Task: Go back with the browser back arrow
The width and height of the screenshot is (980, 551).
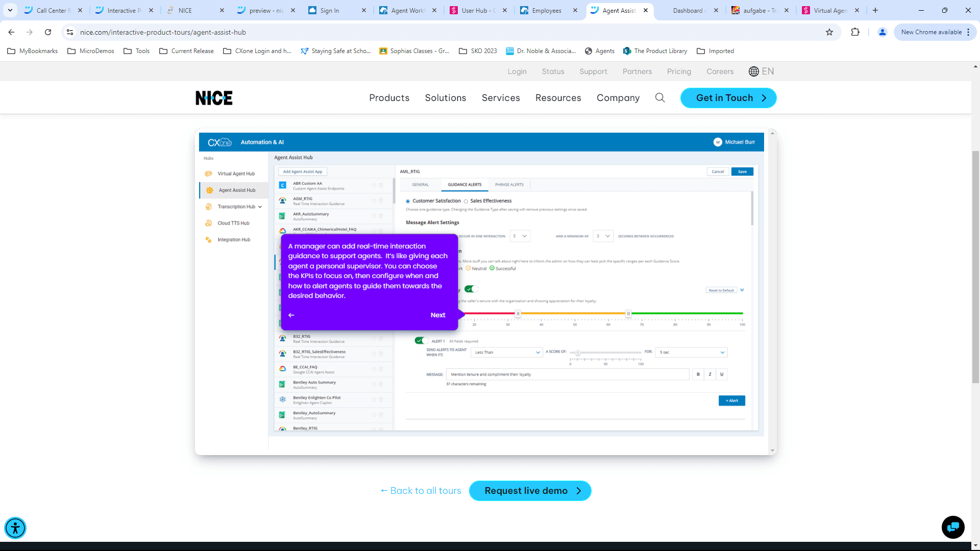Action: (11, 32)
